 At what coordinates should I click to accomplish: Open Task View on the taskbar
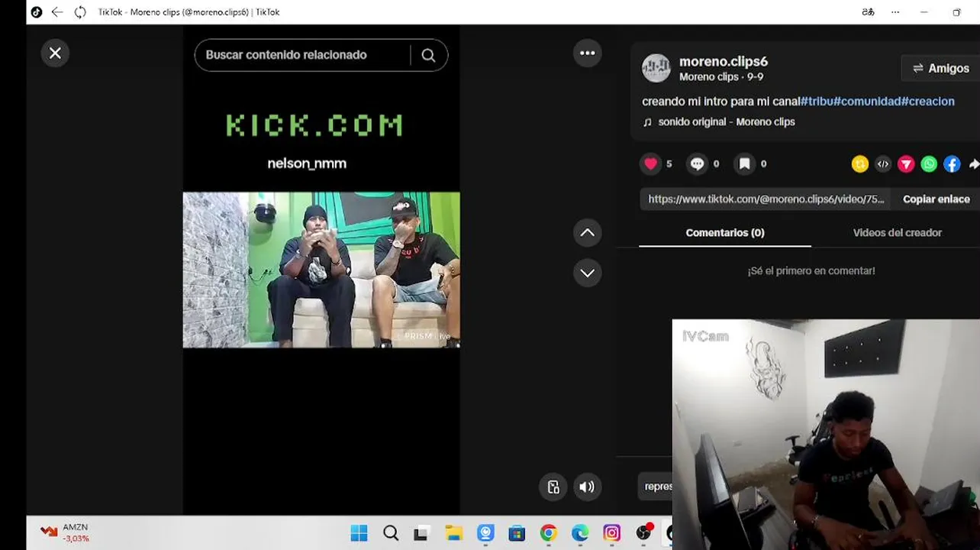tap(421, 532)
